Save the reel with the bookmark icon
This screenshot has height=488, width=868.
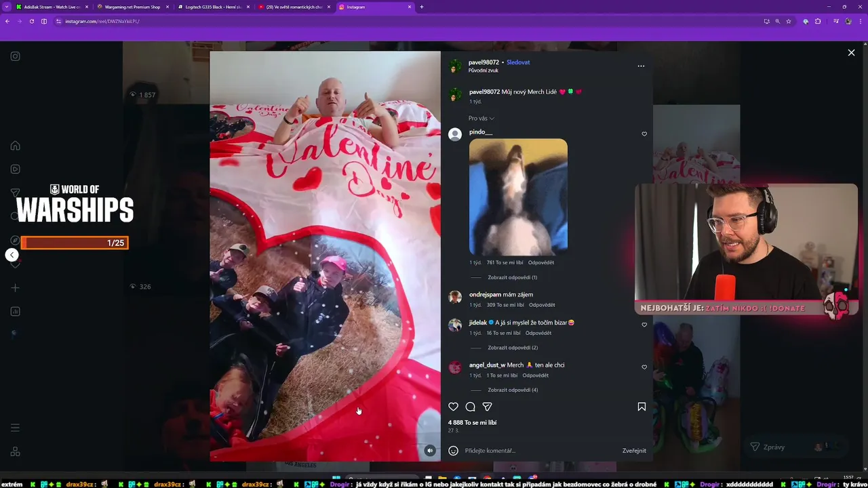click(642, 407)
